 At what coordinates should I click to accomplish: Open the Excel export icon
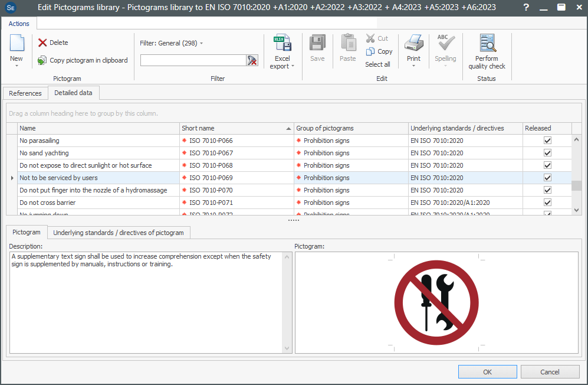pos(282,44)
